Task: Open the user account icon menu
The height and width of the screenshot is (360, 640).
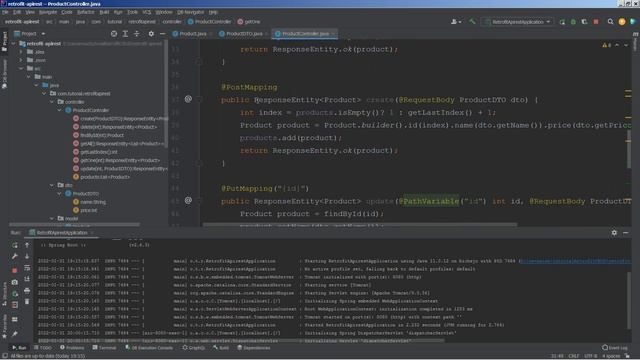Action: (x=456, y=22)
